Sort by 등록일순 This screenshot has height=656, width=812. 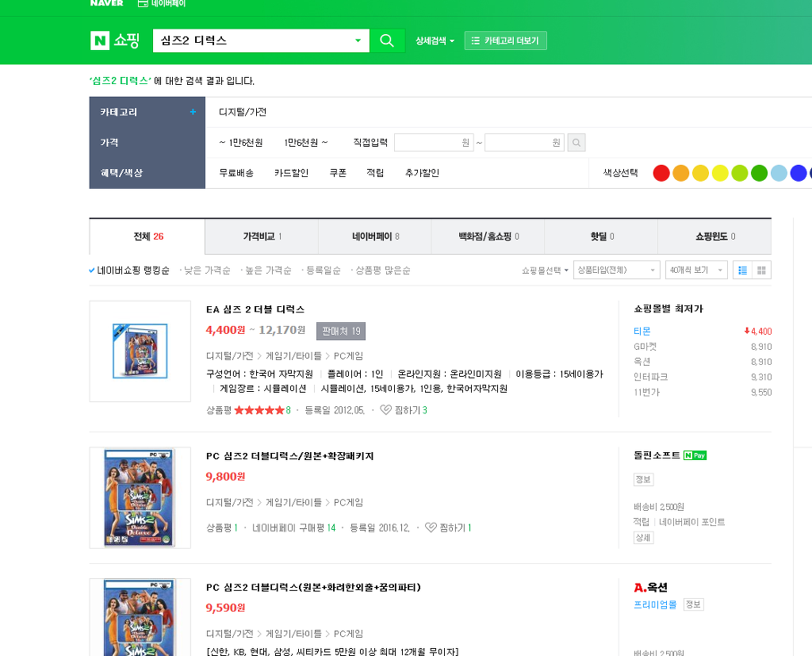(x=324, y=270)
